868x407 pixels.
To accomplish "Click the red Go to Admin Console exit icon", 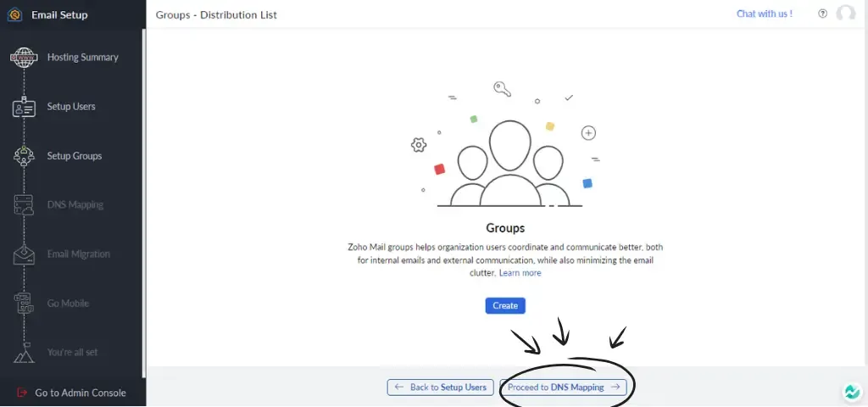I will pyautogui.click(x=22, y=393).
